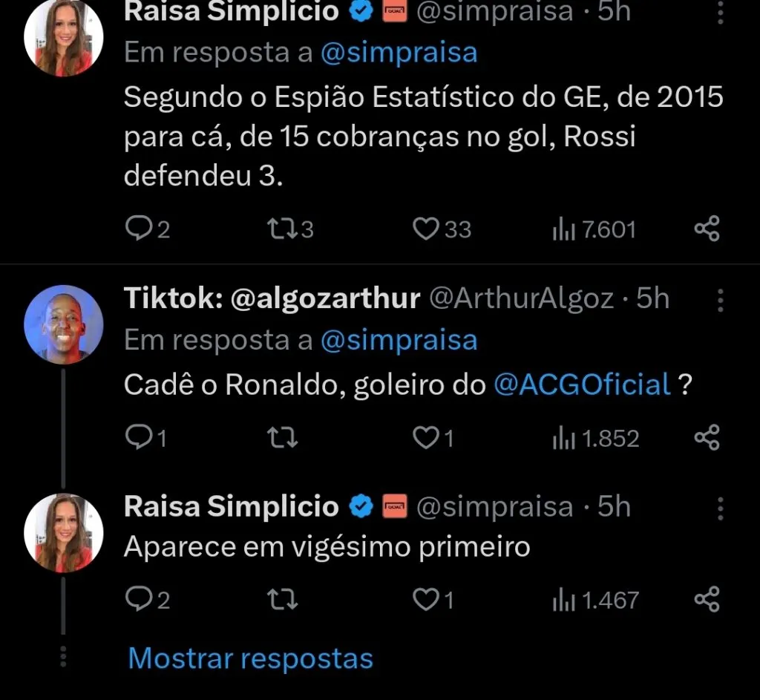Open Arthur's profile picture
760x700 pixels.
pyautogui.click(x=63, y=324)
